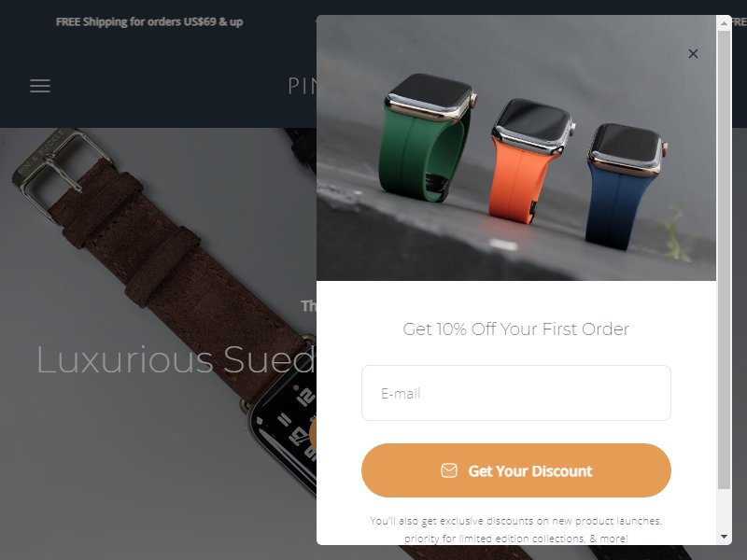Click the envelope icon on the discount button
The image size is (747, 560).
pos(449,470)
